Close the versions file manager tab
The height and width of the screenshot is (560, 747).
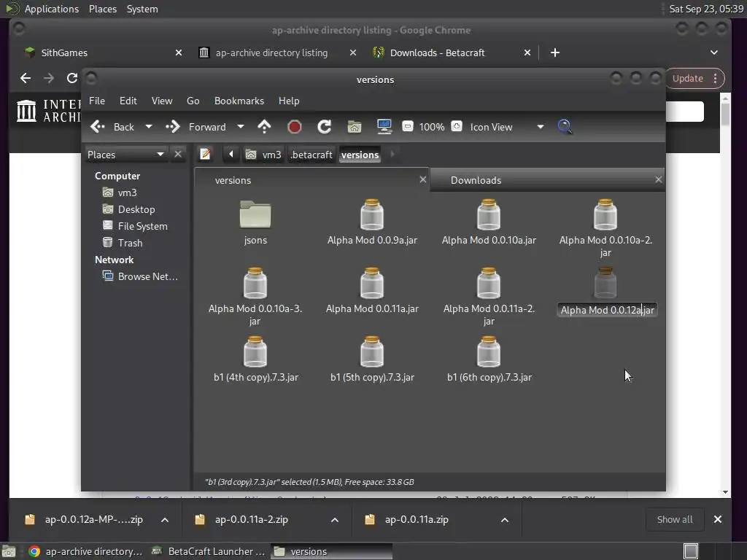tap(422, 179)
